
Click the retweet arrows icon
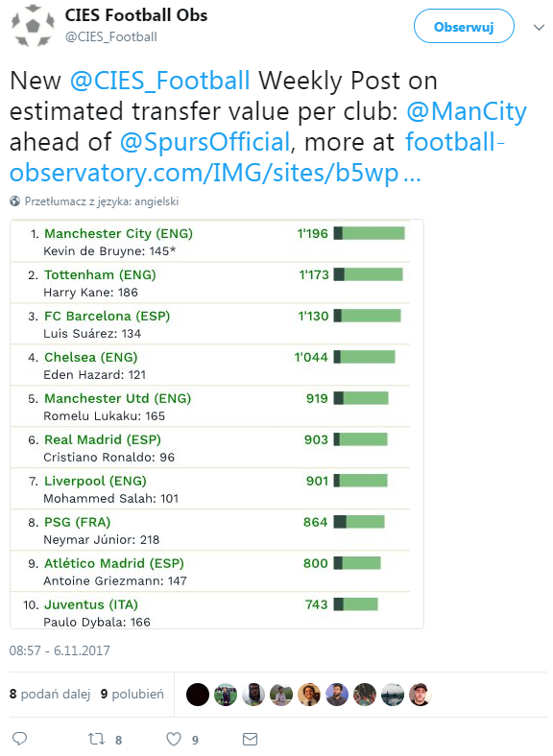[96, 739]
